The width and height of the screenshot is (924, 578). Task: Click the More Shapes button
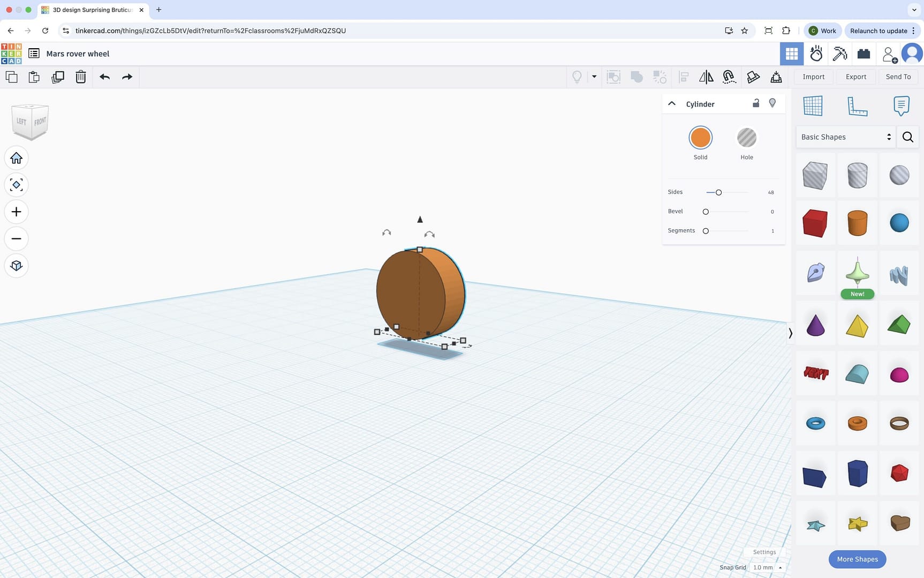(x=857, y=559)
